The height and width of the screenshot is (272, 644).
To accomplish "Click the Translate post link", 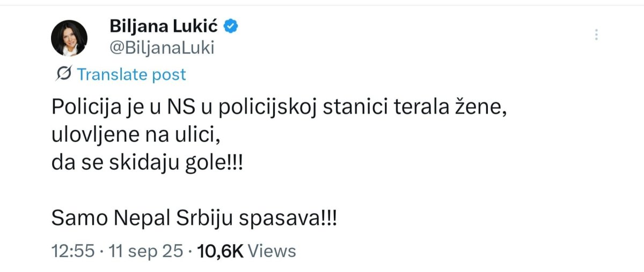I will [x=131, y=74].
